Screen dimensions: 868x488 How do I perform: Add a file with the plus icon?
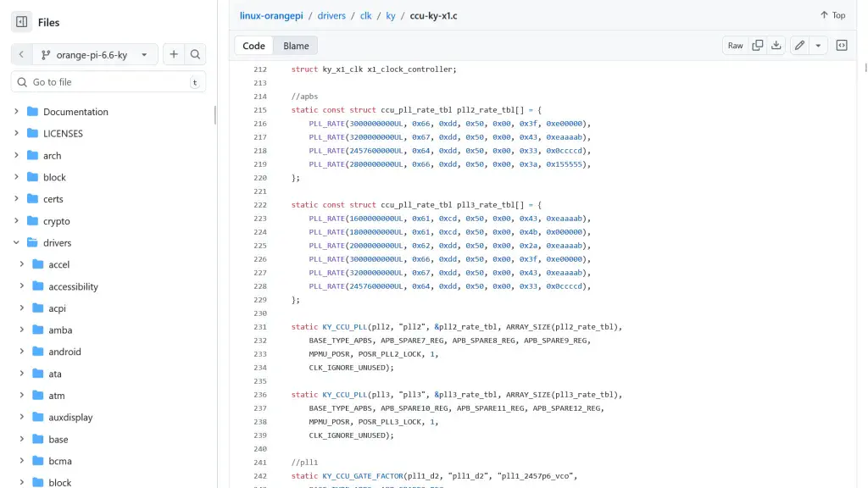point(173,54)
